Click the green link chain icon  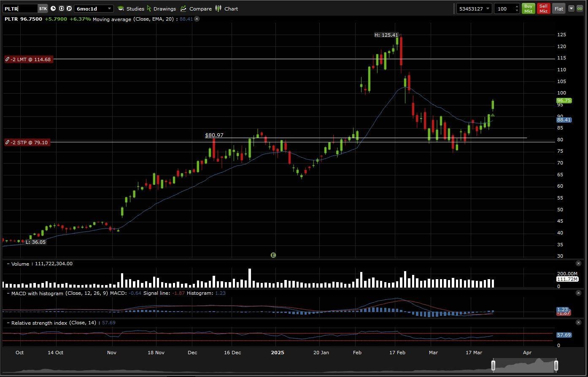(580, 8)
